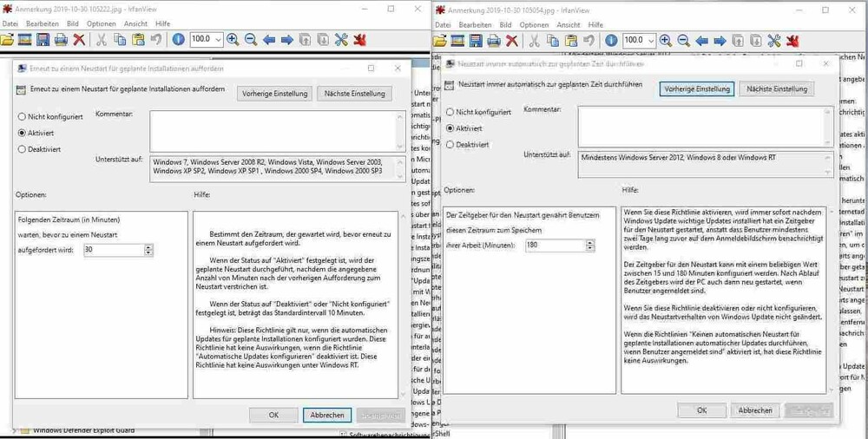Open zoom percentage dropdown in right toolbar
The image size is (868, 439).
[x=649, y=40]
